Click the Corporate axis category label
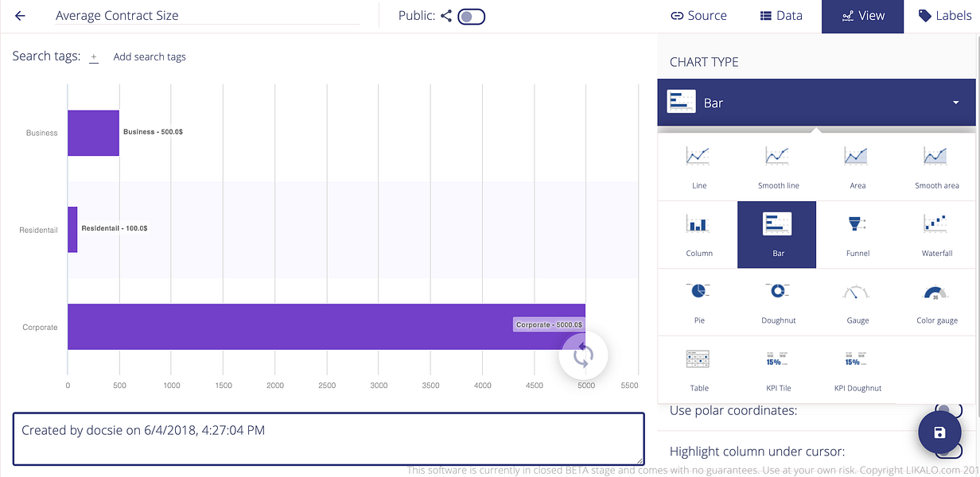The height and width of the screenshot is (477, 980). pos(40,327)
